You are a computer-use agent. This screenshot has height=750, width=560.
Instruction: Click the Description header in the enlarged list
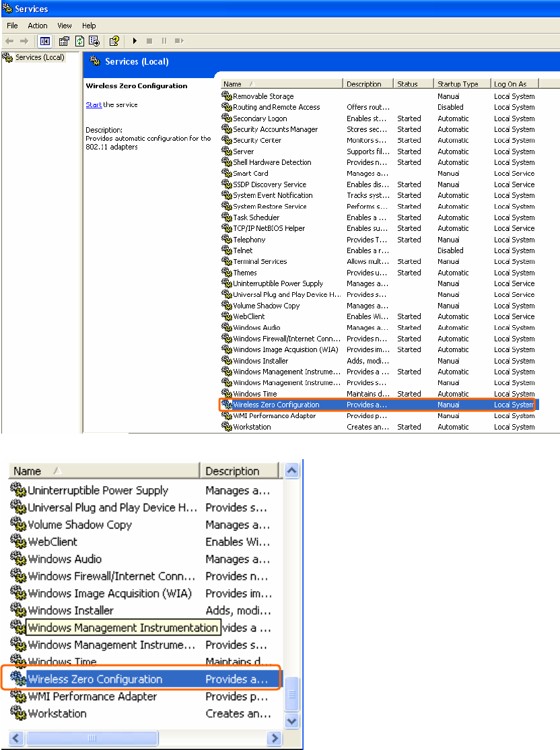[x=239, y=471]
